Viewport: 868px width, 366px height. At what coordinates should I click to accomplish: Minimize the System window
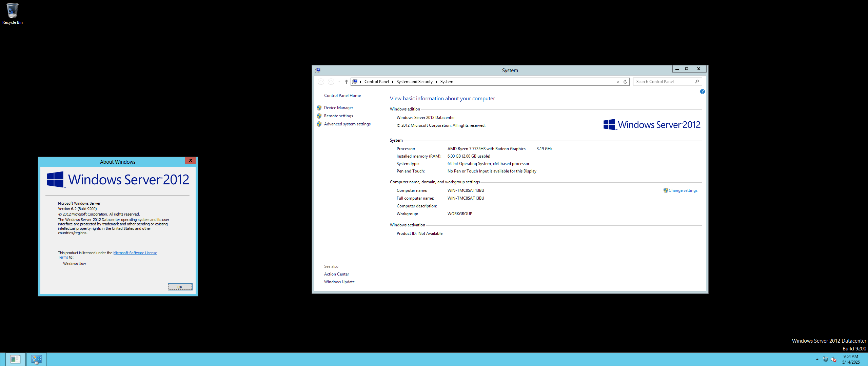coord(677,69)
